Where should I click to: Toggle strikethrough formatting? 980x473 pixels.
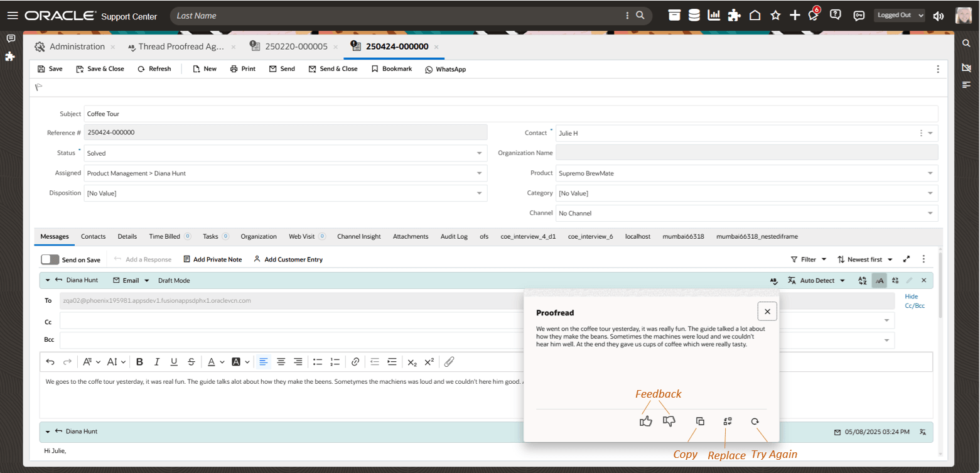click(191, 362)
